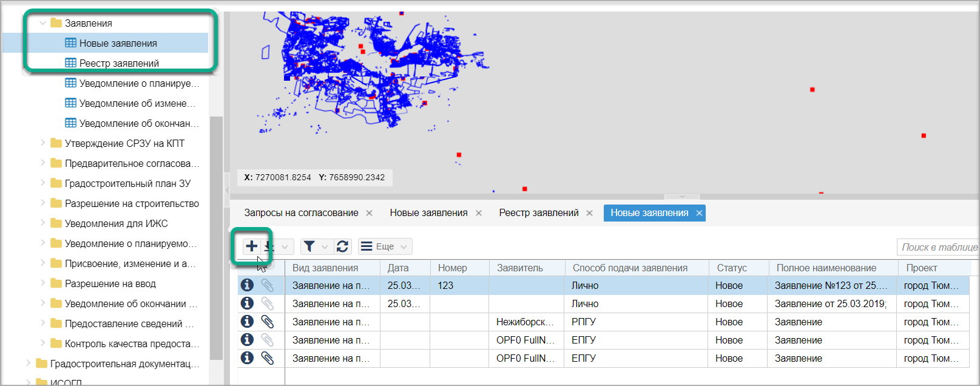Click the Поиск в таблице search field
Viewport: 980px width, 386px height.
coord(938,247)
